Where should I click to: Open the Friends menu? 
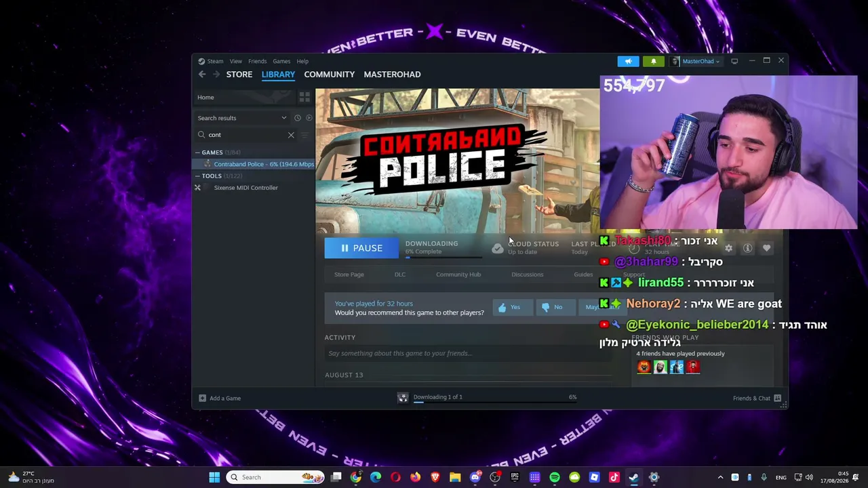coord(257,61)
